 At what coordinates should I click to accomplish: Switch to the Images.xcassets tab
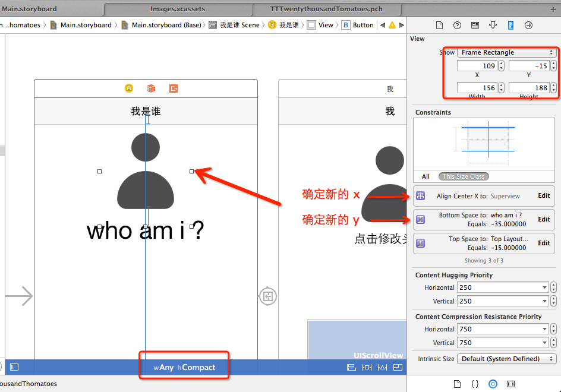point(178,9)
